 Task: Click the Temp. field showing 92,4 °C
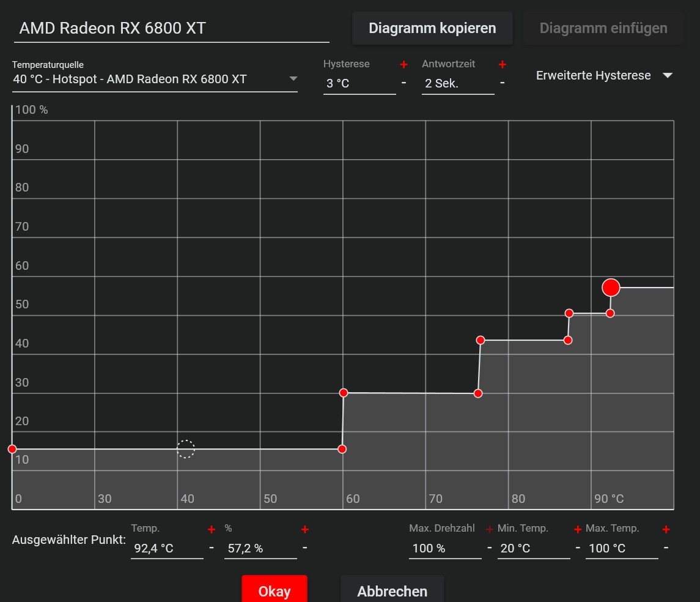click(167, 548)
